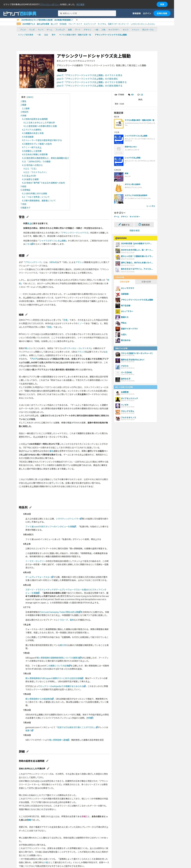Select the フィギュア category menu item
This screenshot has height=868, width=191.
[60, 30]
